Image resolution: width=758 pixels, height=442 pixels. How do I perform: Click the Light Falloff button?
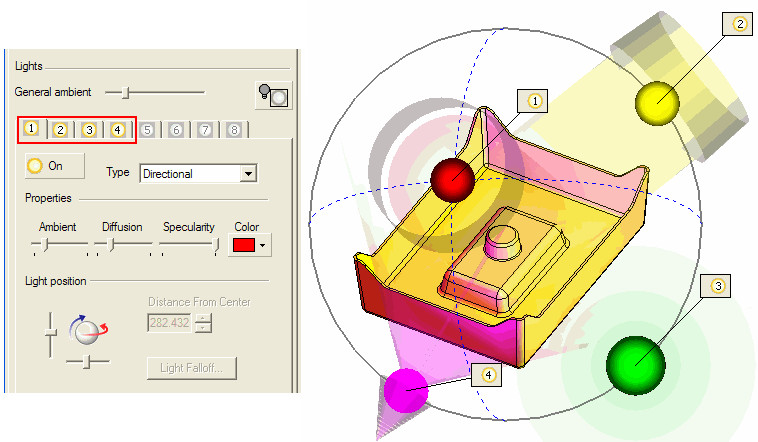tap(191, 368)
